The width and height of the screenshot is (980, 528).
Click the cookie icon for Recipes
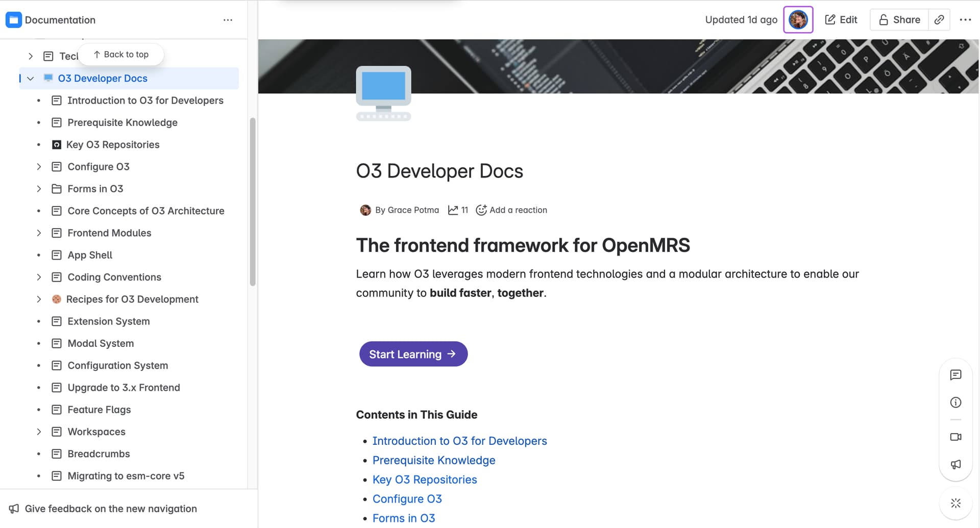tap(57, 299)
